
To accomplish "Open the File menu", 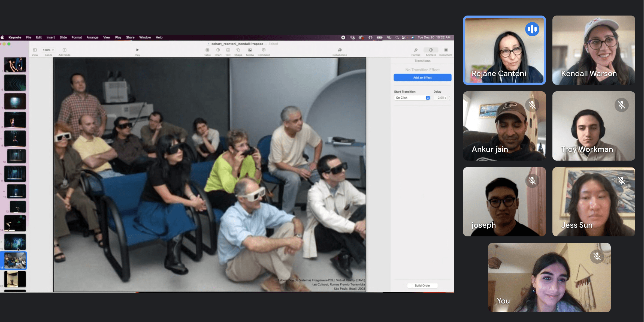I will (x=29, y=37).
